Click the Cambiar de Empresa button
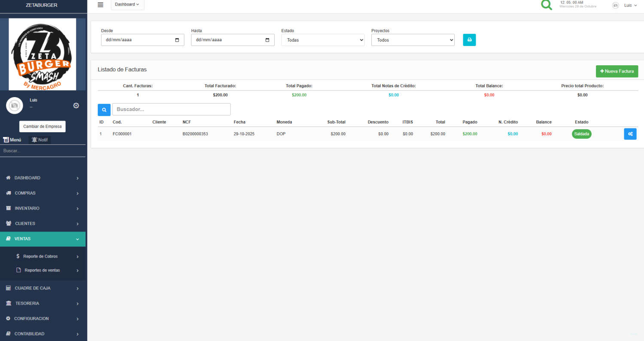 (43, 127)
